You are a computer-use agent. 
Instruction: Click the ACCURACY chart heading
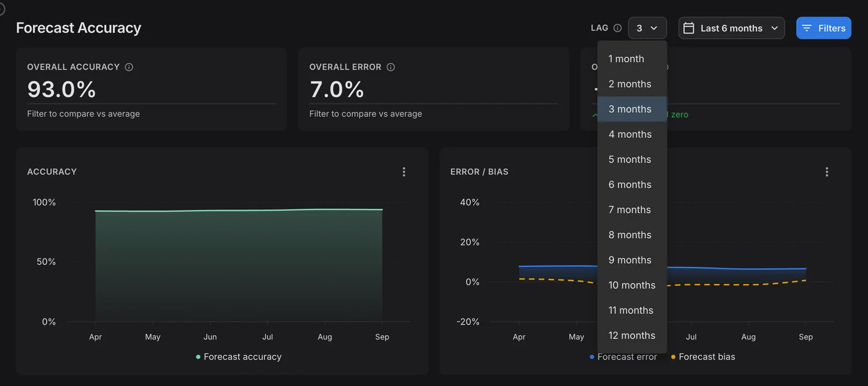52,172
